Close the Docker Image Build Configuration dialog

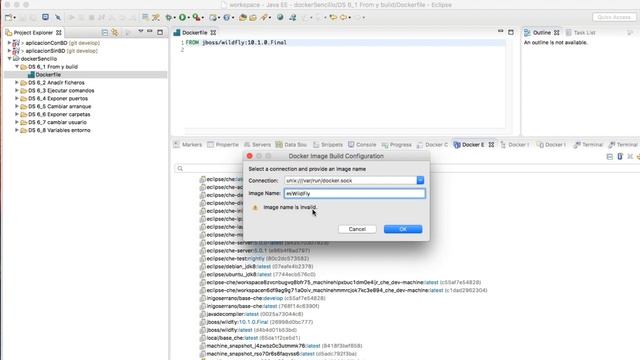pos(249,156)
